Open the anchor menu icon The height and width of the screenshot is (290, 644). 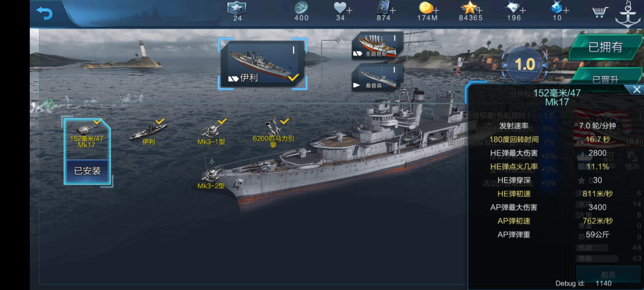(628, 14)
